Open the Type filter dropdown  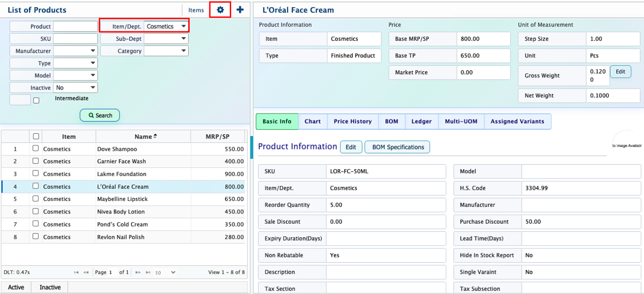pyautogui.click(x=76, y=63)
